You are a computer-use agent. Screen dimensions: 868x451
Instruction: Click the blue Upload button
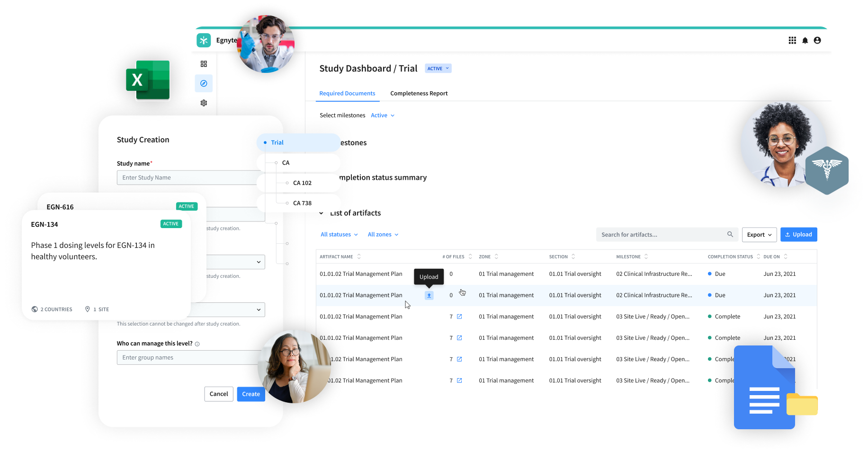pos(798,235)
